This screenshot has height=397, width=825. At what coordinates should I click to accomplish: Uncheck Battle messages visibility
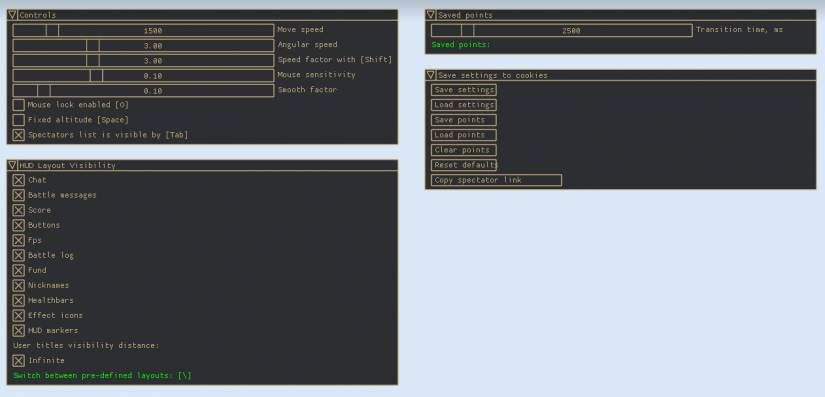(x=18, y=195)
